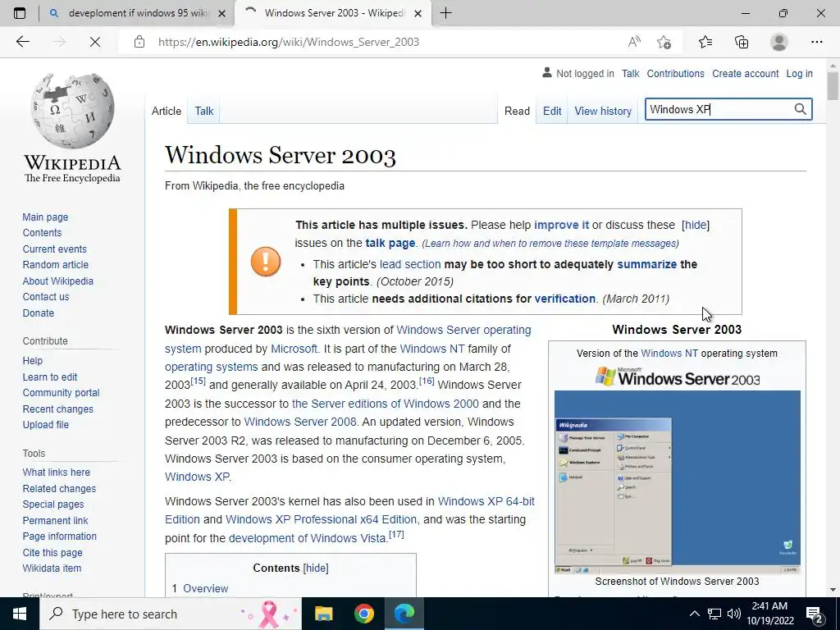Open 'development of Windows Vista' link
Image resolution: width=840 pixels, height=630 pixels.
tap(307, 538)
